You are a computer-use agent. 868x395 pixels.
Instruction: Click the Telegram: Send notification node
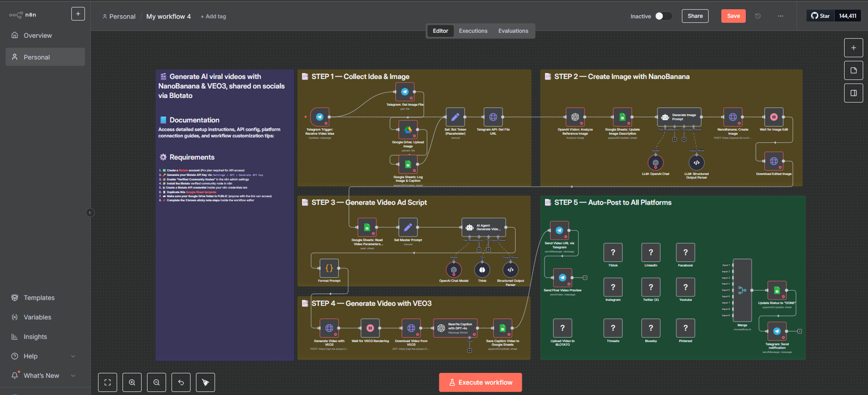777,331
